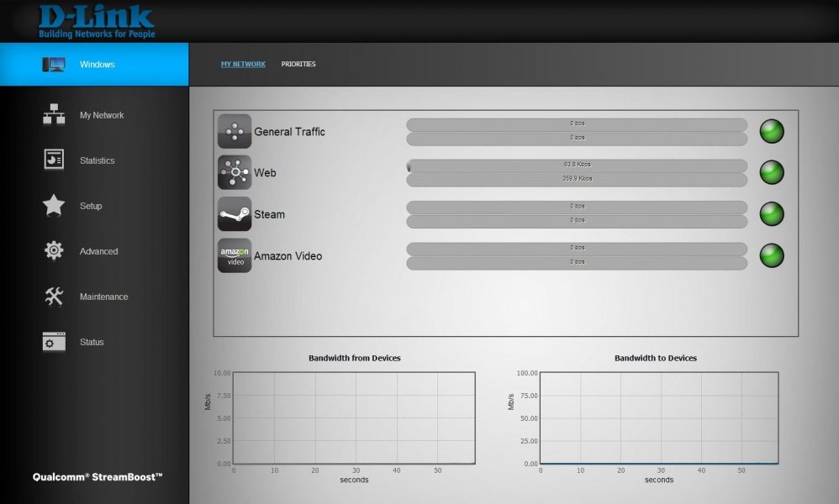
Task: Click the Maintenance tools icon
Action: click(x=54, y=296)
